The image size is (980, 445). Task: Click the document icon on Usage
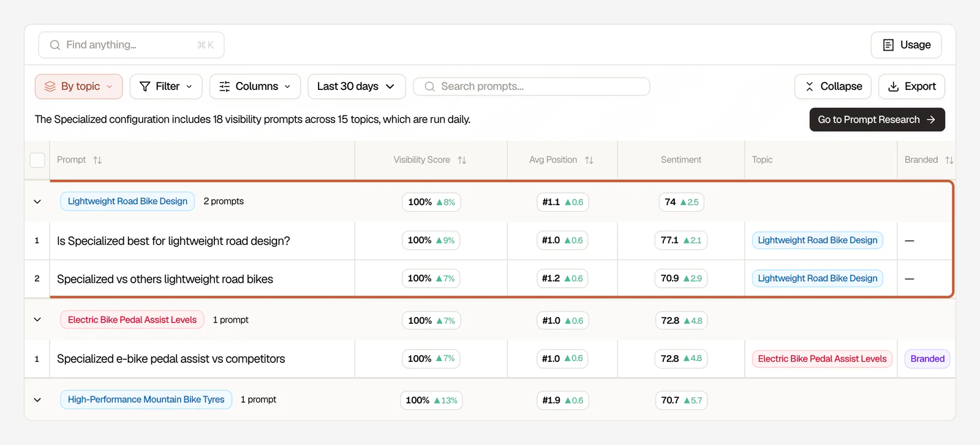click(x=888, y=45)
